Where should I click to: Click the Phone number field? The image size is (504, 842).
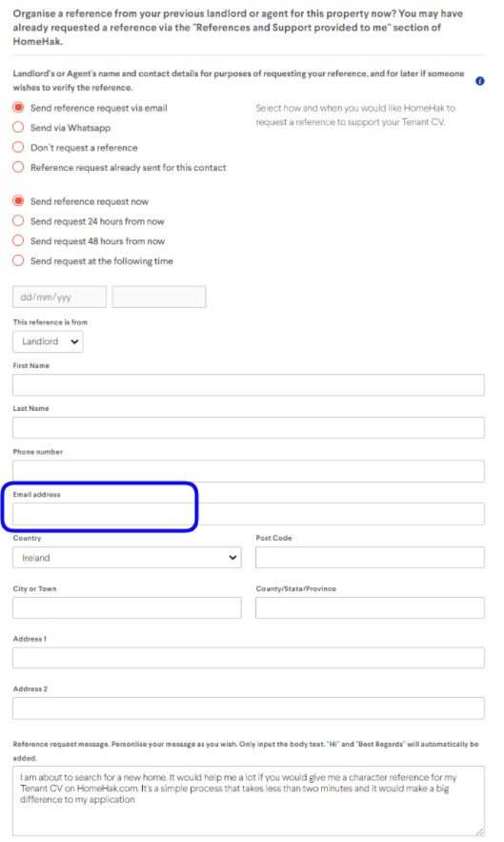tap(249, 471)
